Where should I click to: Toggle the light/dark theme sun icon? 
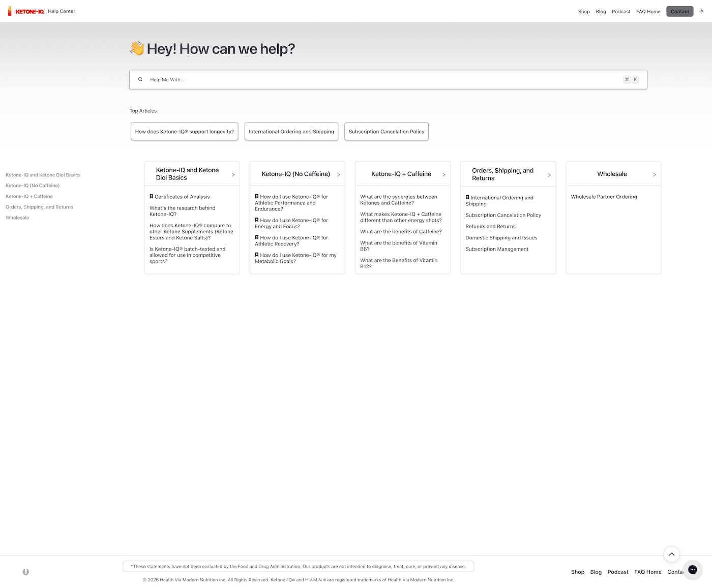tap(701, 11)
